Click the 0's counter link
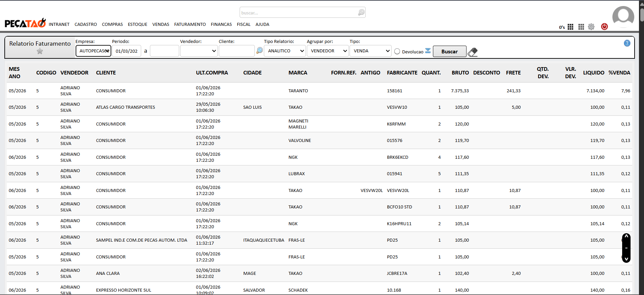This screenshot has width=644, height=295. click(x=562, y=27)
